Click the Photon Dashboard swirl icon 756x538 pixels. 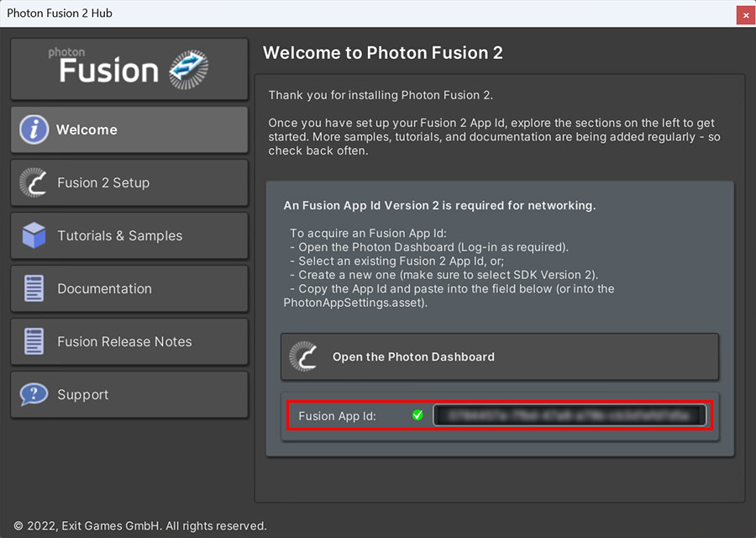(x=303, y=356)
